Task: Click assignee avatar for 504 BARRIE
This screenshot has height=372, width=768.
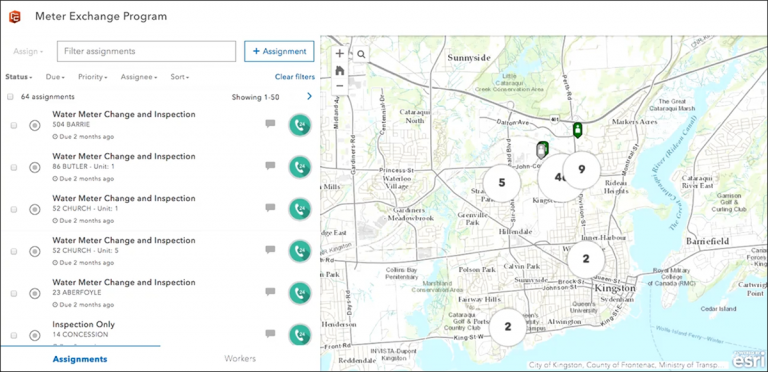Action: (x=300, y=125)
